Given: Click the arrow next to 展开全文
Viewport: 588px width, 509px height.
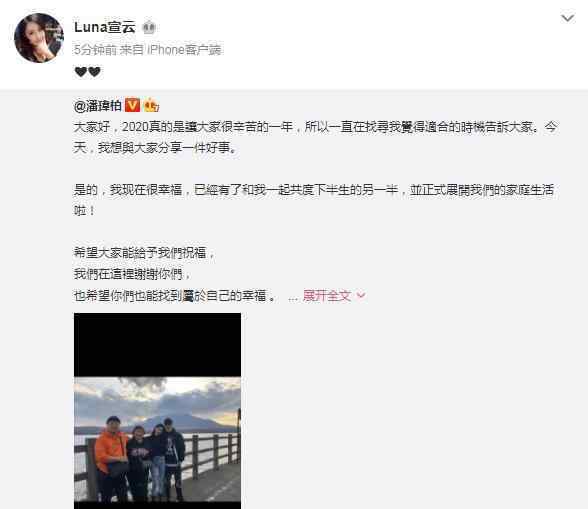Looking at the screenshot, I should click(x=361, y=296).
